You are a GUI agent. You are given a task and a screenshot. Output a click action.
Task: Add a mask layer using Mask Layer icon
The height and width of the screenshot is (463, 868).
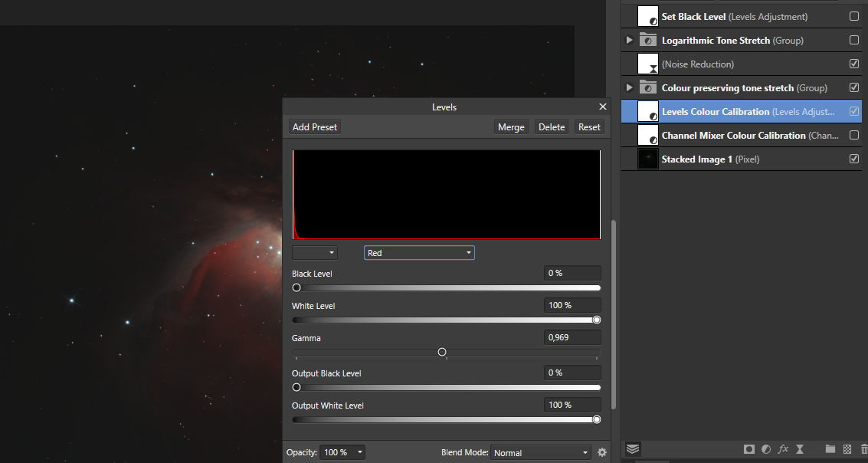(749, 449)
